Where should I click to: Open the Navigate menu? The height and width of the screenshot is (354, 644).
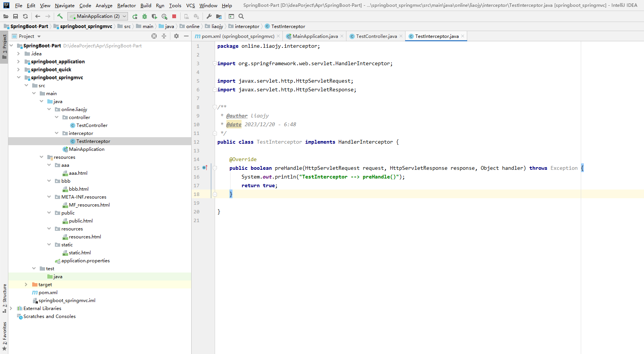65,6
